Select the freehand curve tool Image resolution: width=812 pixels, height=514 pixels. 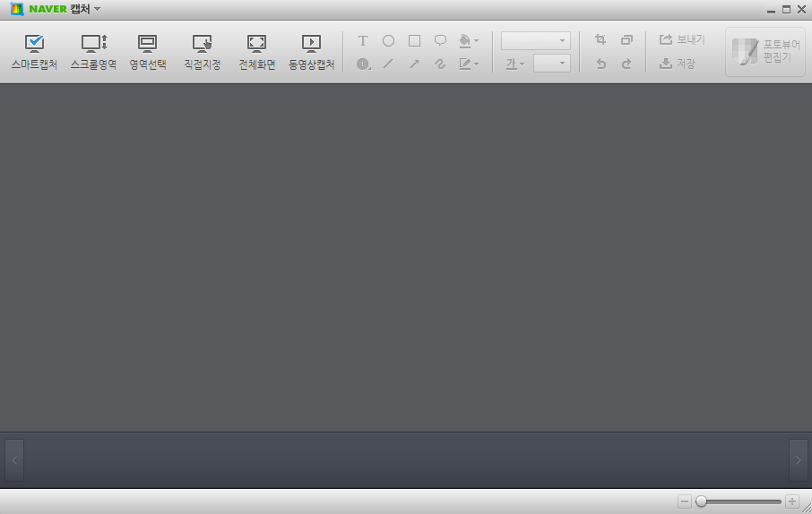point(440,64)
